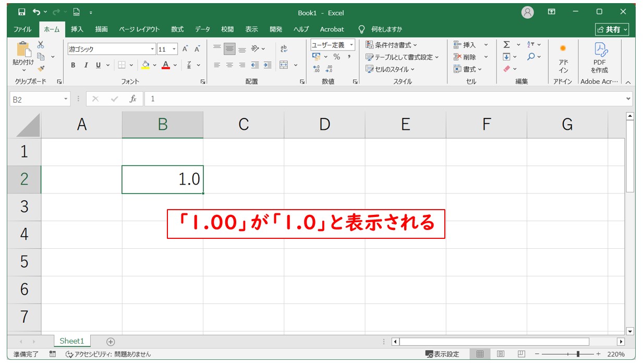This screenshot has height=364, width=643.
Task: Click the Undo arrow icon
Action: click(37, 12)
